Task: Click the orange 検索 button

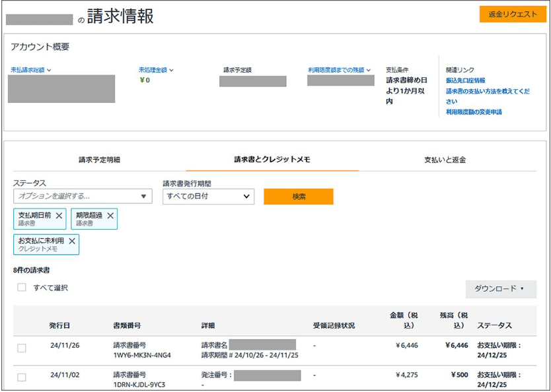Action: (x=299, y=197)
